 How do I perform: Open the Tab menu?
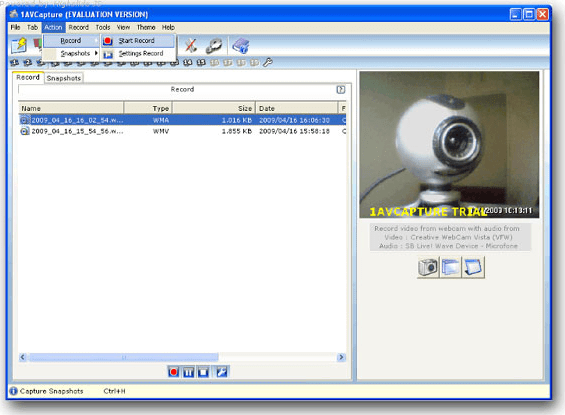(32, 27)
